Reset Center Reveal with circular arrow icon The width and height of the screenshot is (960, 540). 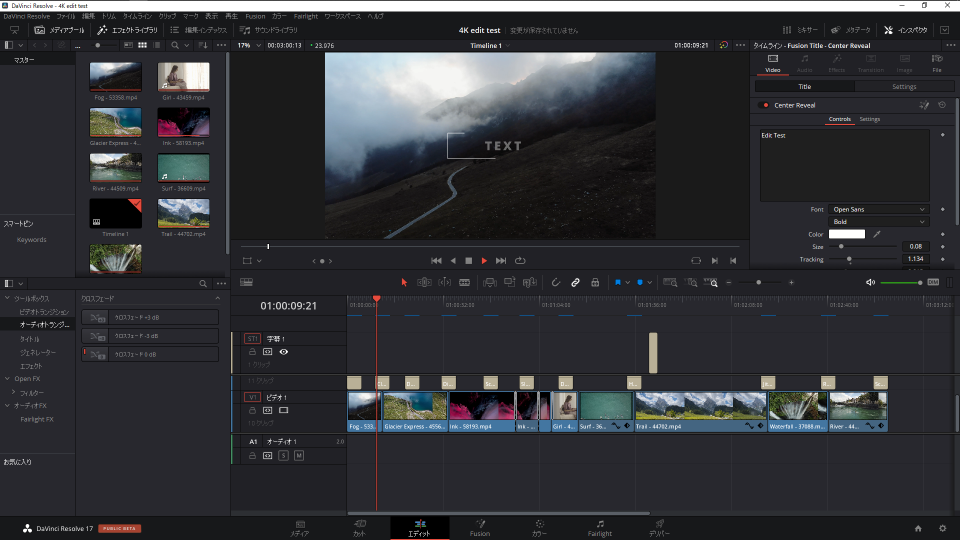point(942,105)
